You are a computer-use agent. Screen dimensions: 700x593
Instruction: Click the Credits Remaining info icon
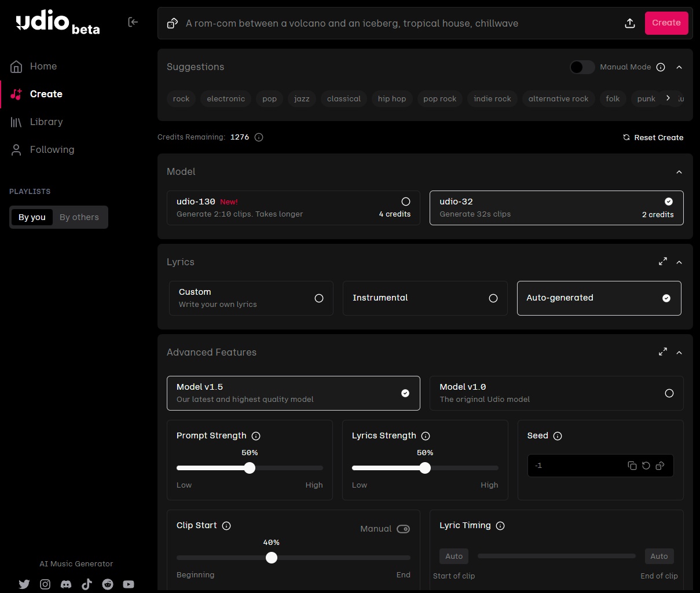[x=259, y=137]
